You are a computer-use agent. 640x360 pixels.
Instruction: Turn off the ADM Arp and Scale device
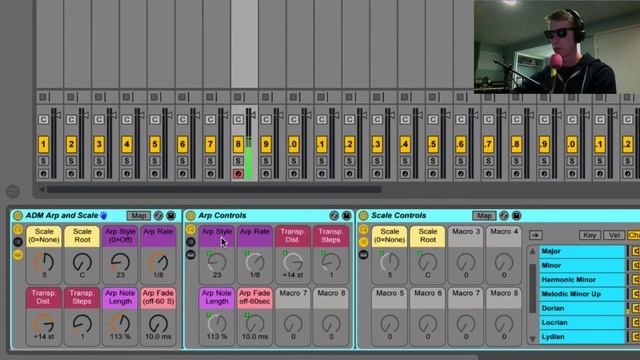pos(18,216)
